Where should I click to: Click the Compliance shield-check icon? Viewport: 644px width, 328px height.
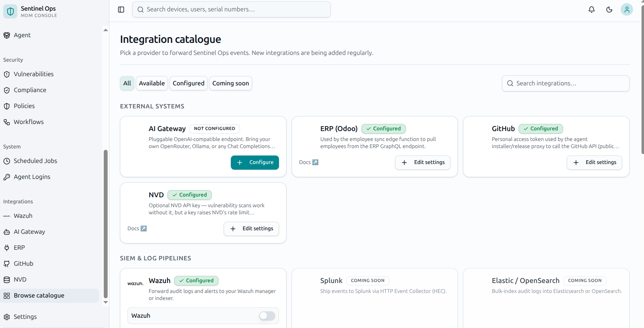[x=7, y=90]
